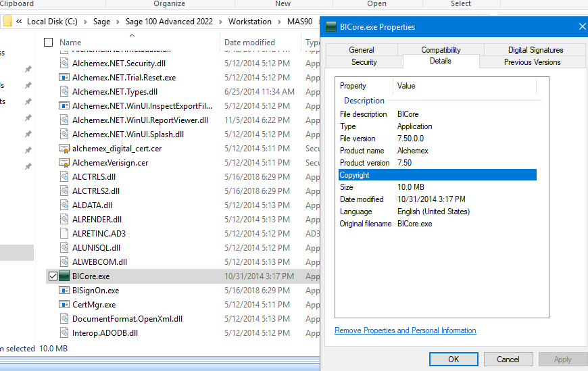Click the Property column header in Details
This screenshot has height=371, width=588.
(353, 86)
